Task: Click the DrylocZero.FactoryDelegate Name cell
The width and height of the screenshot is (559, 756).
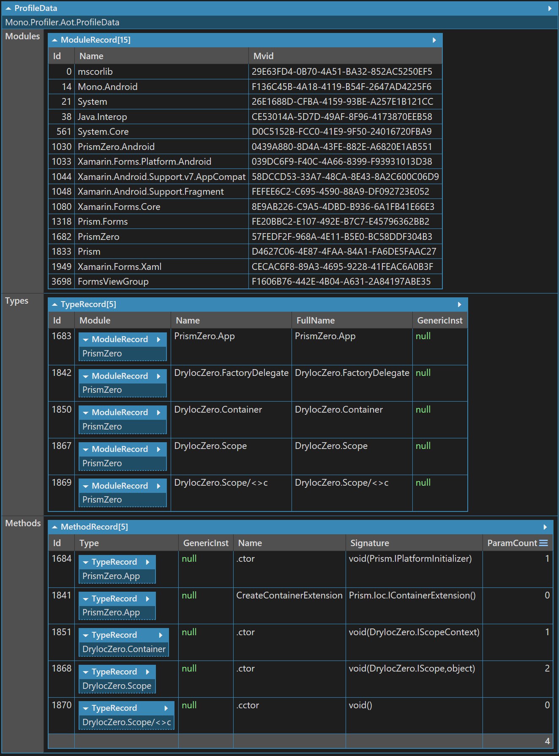Action: [231, 383]
